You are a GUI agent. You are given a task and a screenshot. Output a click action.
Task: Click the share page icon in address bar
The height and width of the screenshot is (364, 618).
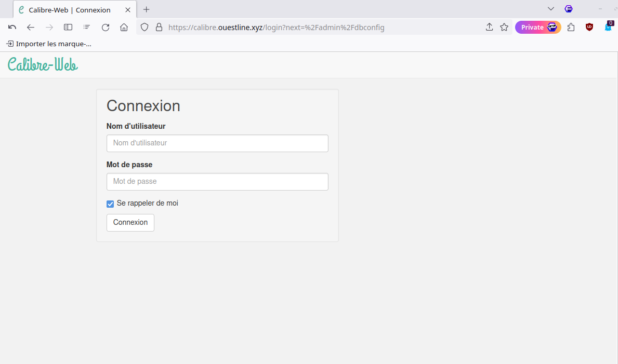tap(489, 28)
